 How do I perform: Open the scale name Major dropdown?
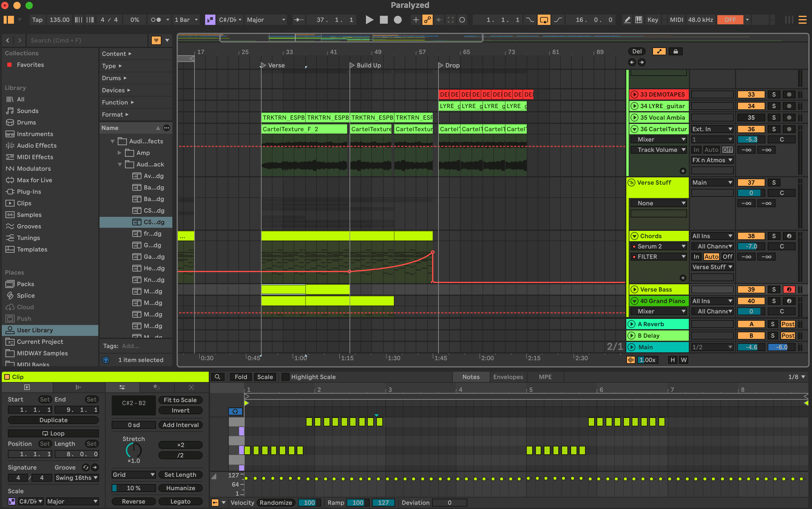266,19
